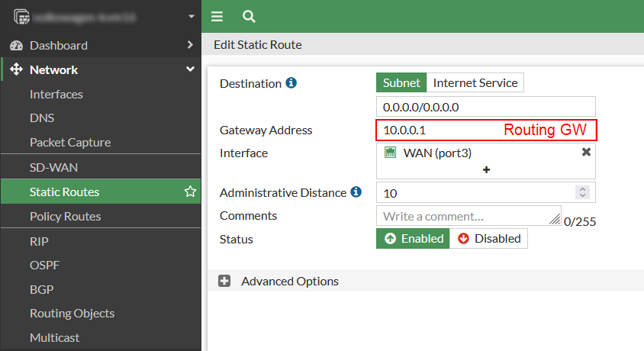Set Status to Enabled

point(413,239)
